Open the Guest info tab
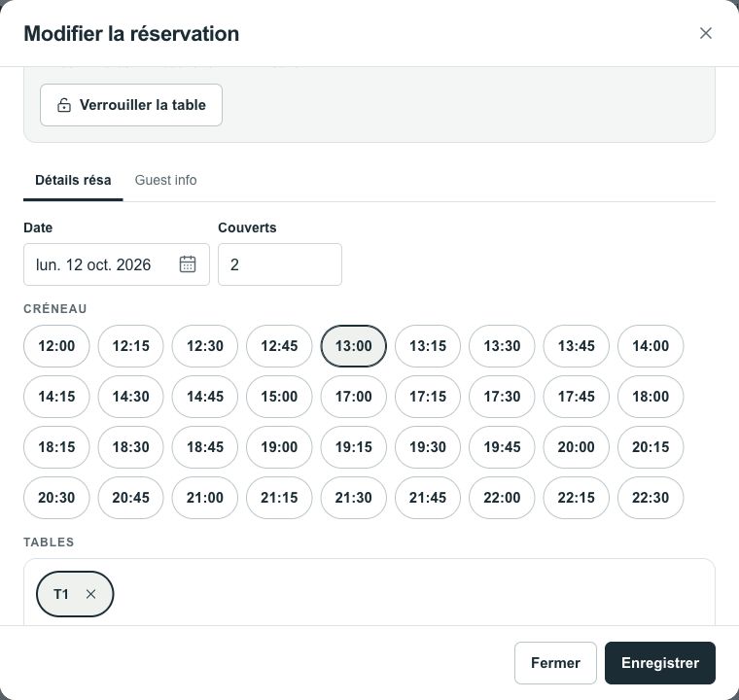 [165, 180]
